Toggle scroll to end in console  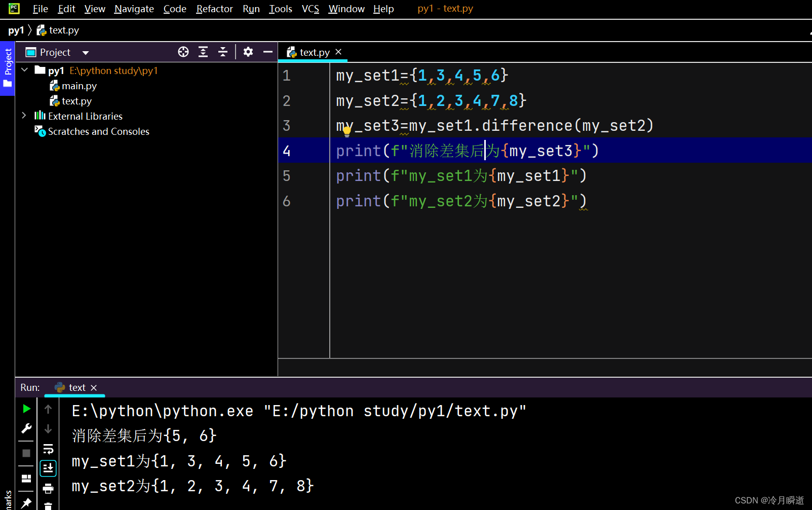point(48,468)
